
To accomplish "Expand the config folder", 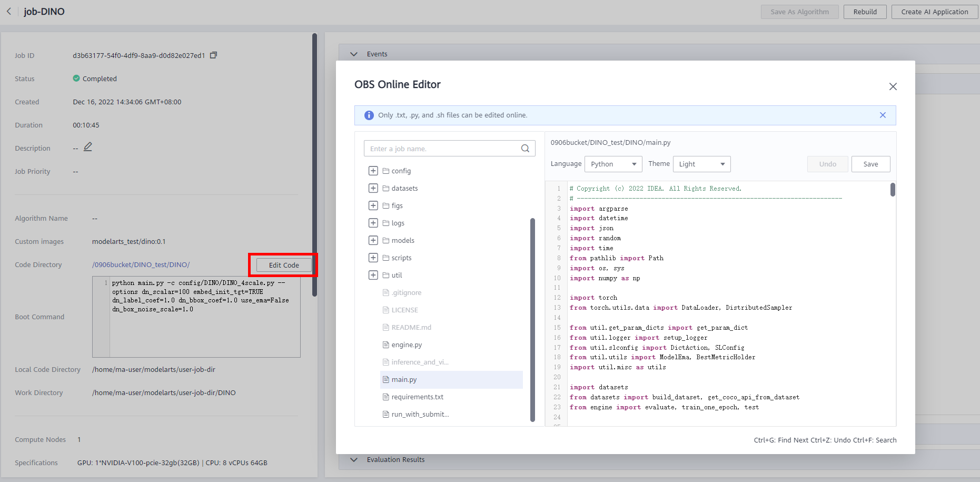I will [373, 171].
